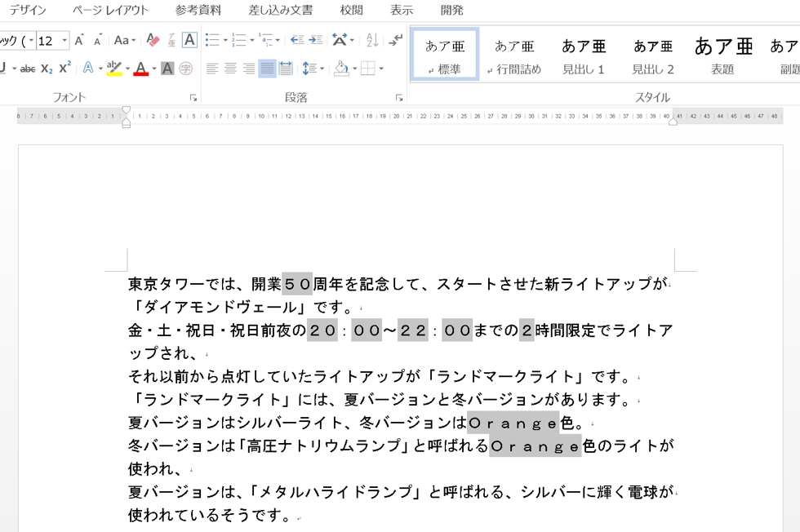Apply 表題 style
This screenshot has width=800, height=532.
click(x=723, y=55)
